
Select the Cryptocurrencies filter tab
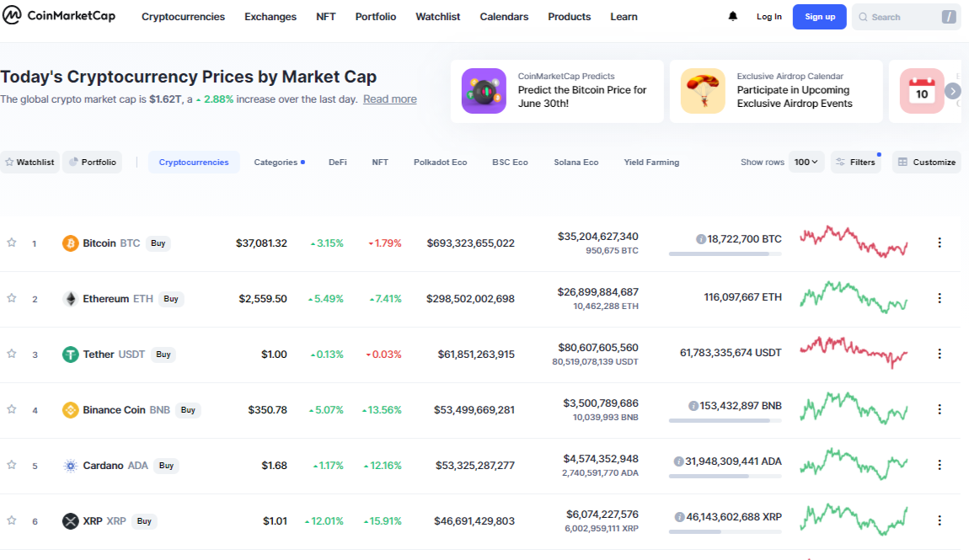(194, 162)
